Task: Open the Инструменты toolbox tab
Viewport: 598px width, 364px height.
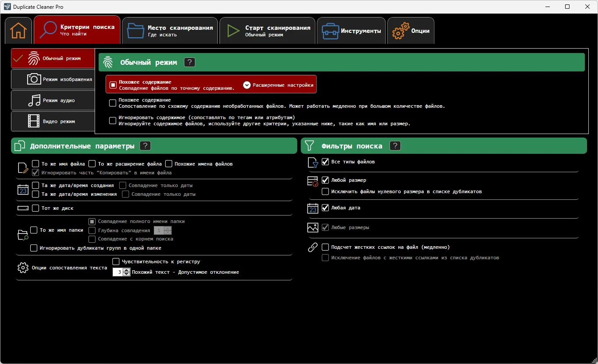Action: (x=351, y=31)
